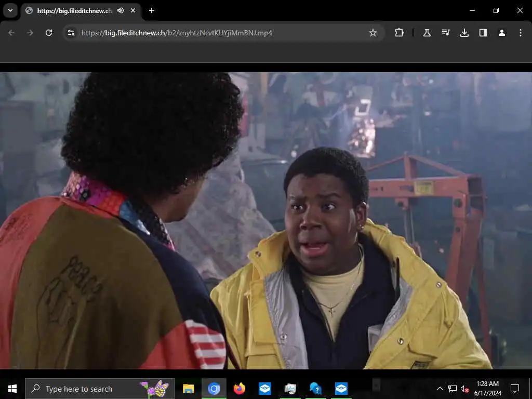Image resolution: width=532 pixels, height=399 pixels.
Task: View site information icon in address bar
Action: [x=71, y=33]
